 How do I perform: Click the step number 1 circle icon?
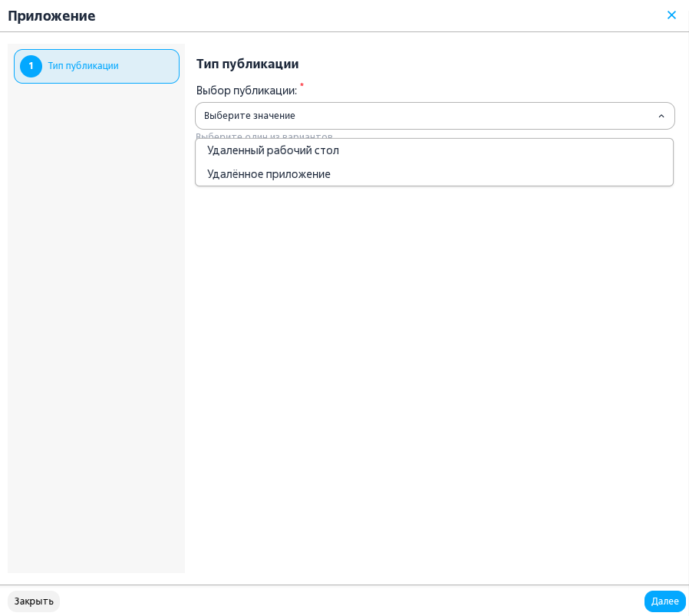[x=31, y=66]
